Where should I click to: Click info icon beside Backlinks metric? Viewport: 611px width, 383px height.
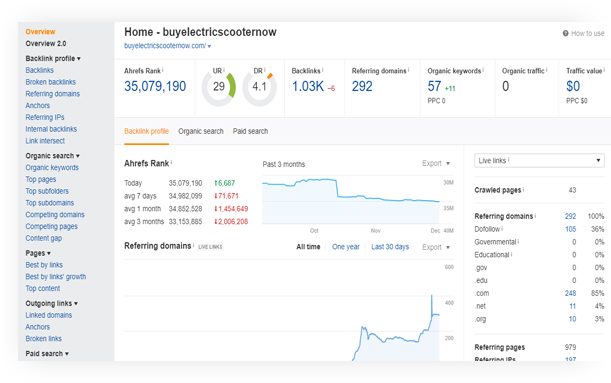coord(323,70)
